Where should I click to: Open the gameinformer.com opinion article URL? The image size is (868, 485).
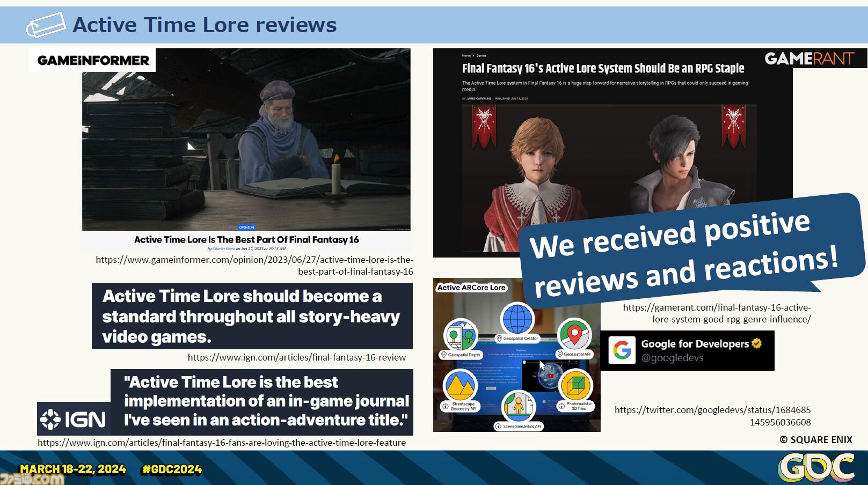[254, 266]
